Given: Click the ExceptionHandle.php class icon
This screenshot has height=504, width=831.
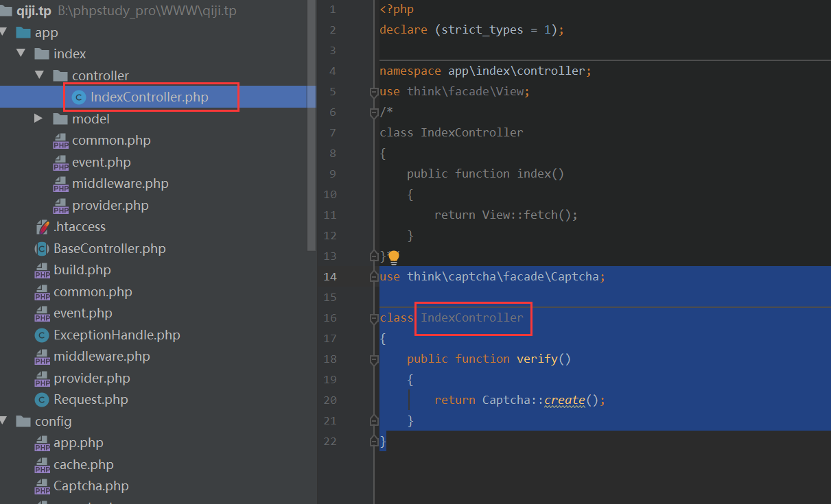Looking at the screenshot, I should click(42, 335).
